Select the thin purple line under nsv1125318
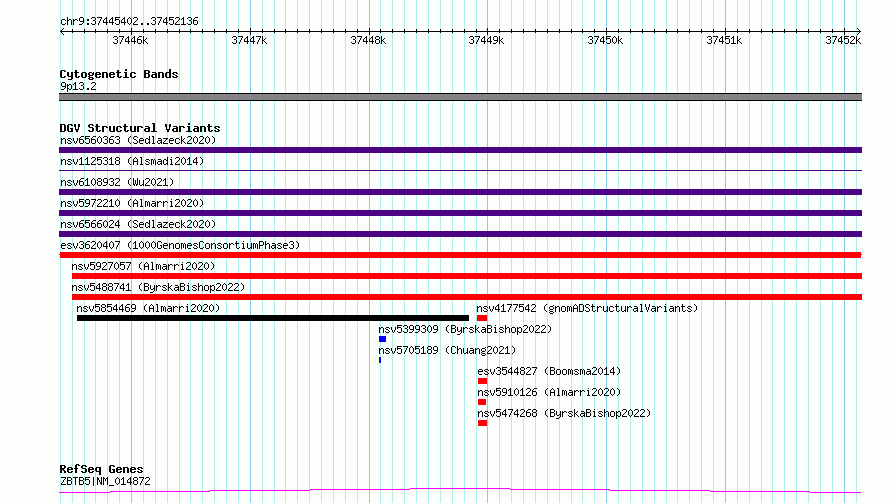Screen dimensions: 890x503 [x=460, y=170]
